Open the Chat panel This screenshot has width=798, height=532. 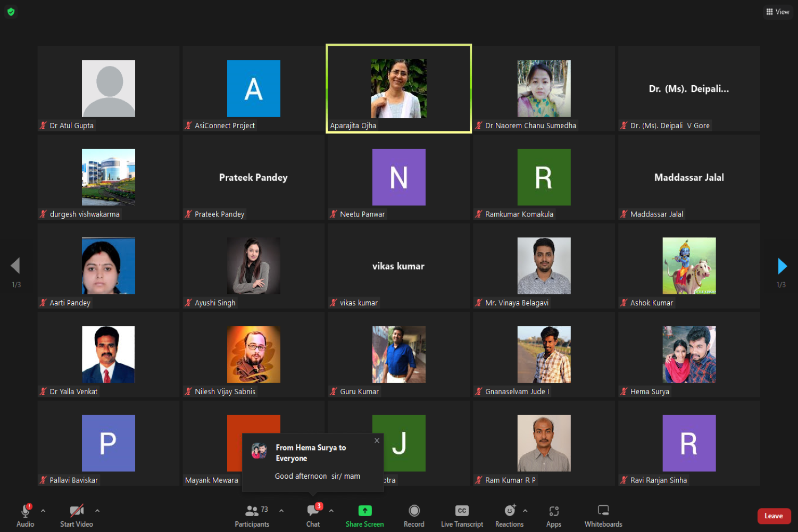pos(313,516)
